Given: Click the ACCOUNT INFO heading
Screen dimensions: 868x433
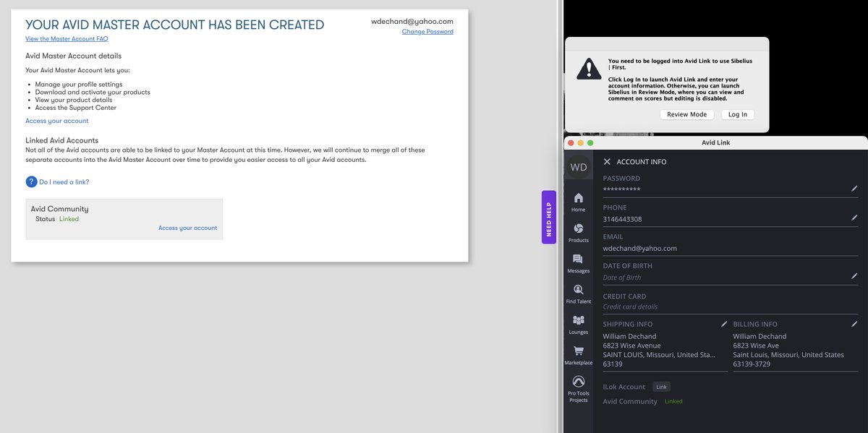Looking at the screenshot, I should click(642, 162).
